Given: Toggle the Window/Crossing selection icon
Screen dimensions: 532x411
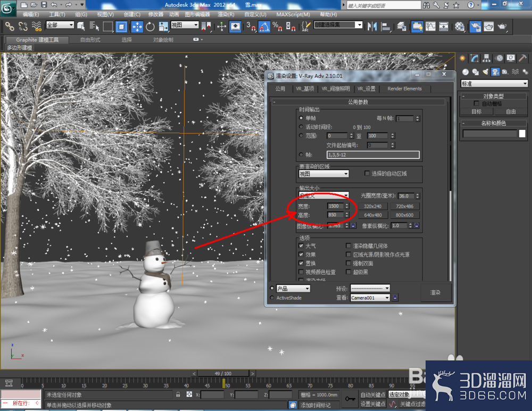Looking at the screenshot, I should tap(121, 27).
